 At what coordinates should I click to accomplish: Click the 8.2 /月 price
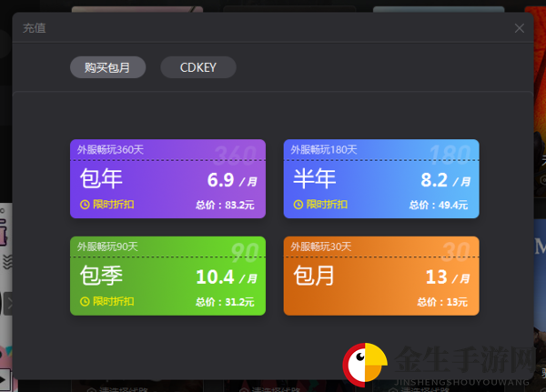[446, 180]
